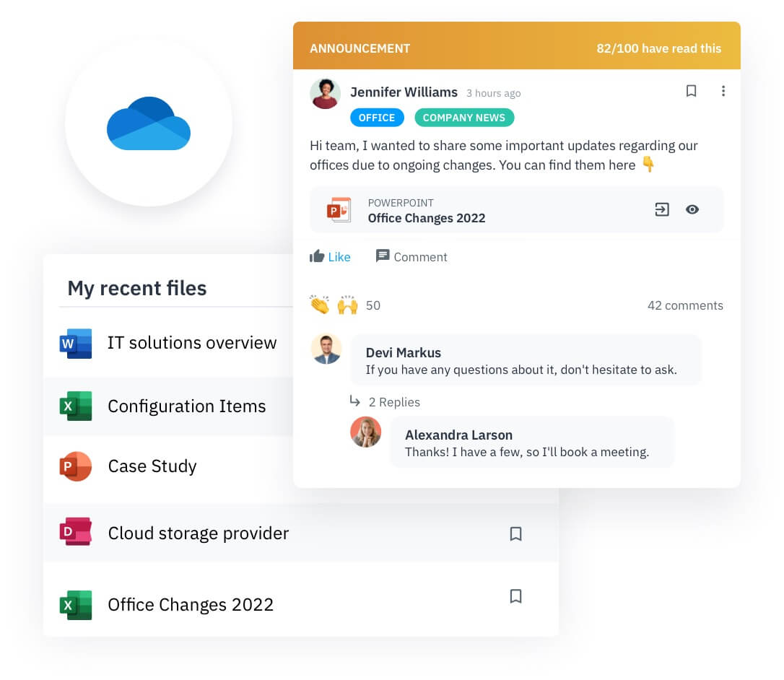
Task: Click the clapping hands reaction emoji
Action: [x=319, y=305]
